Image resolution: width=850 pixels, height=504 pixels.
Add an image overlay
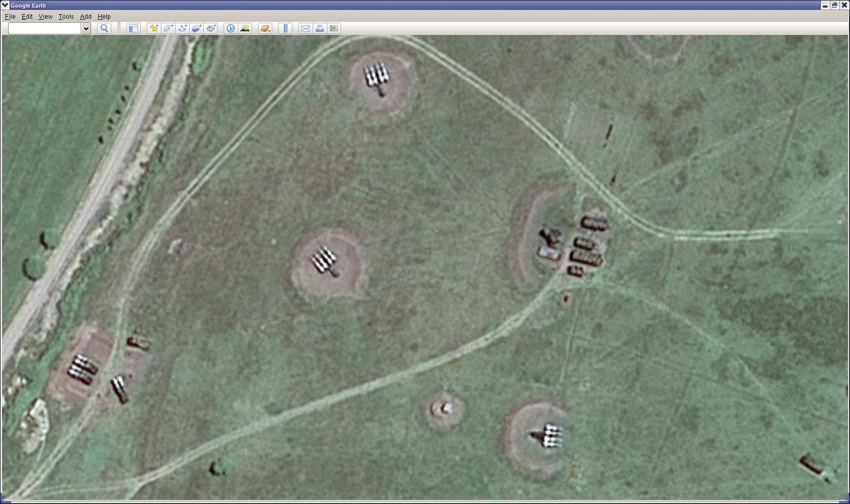coord(197,28)
